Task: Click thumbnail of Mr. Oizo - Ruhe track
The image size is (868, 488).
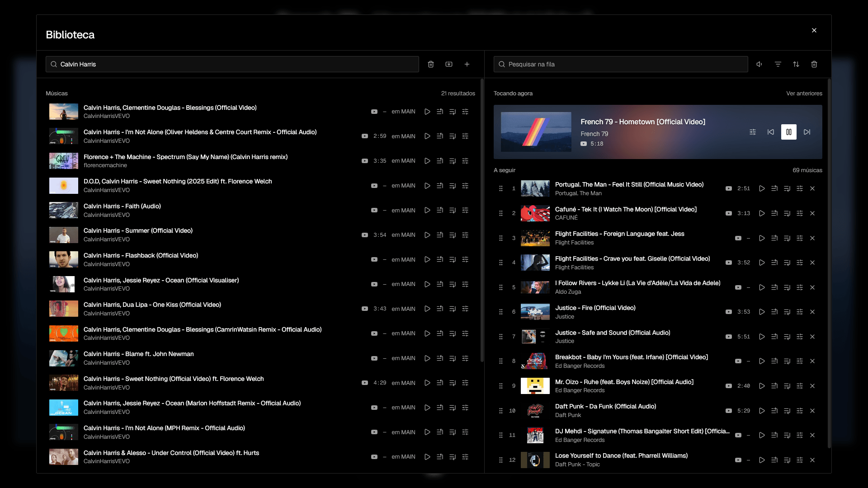Action: (535, 386)
